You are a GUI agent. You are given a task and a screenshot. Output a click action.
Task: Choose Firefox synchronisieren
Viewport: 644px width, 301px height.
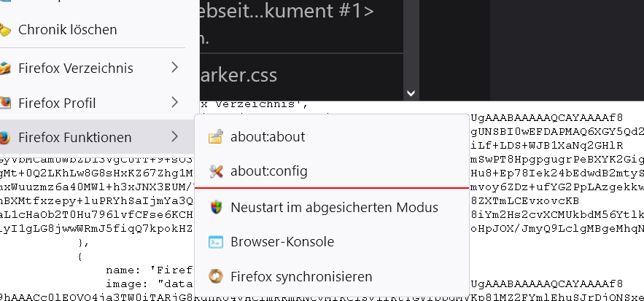[301, 277]
